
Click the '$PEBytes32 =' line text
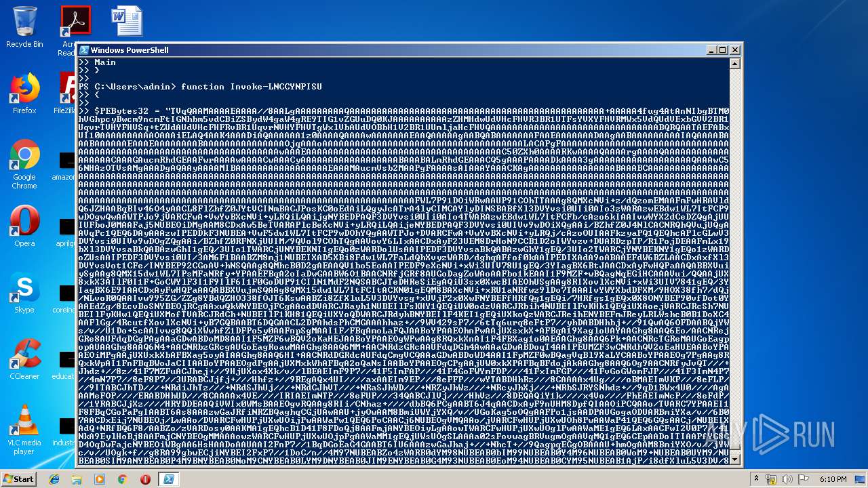(126, 110)
